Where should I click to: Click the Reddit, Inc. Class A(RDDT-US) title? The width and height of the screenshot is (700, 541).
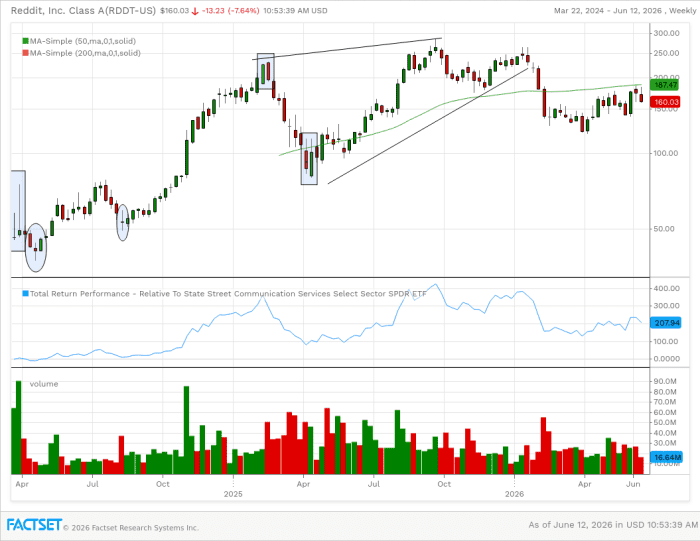coord(83,11)
